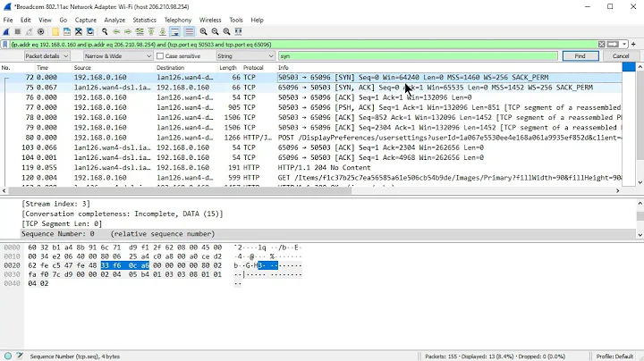Click packet list scroll down arrow
Screen dimensions: 644x361
coord(640,182)
